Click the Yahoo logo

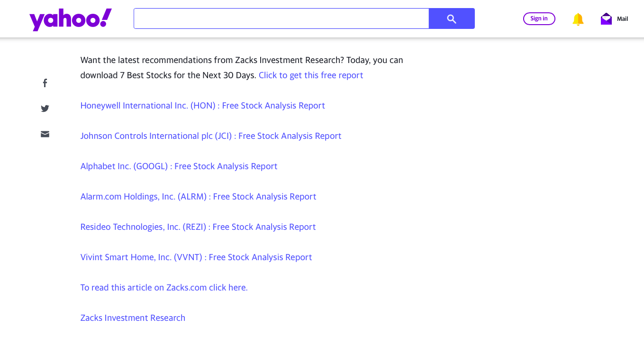pos(71,19)
